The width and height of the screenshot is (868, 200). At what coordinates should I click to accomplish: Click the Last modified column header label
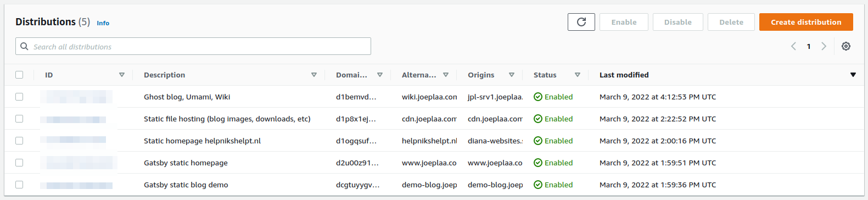point(624,75)
